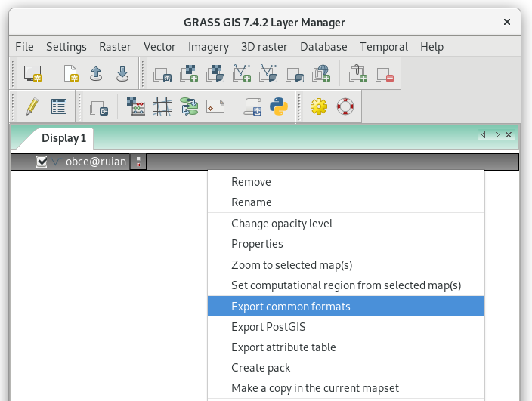
Task: Uncheck the obce@ruian layer checkbox
Action: (x=42, y=162)
